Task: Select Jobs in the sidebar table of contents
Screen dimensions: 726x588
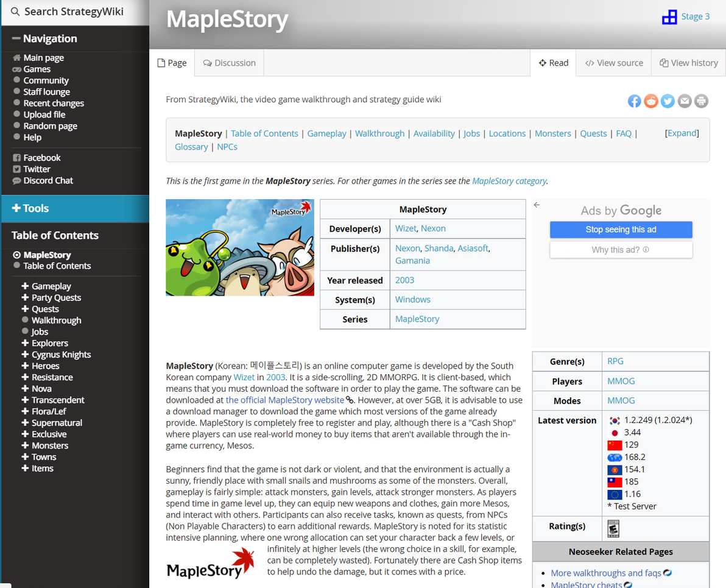Action: pyautogui.click(x=40, y=331)
